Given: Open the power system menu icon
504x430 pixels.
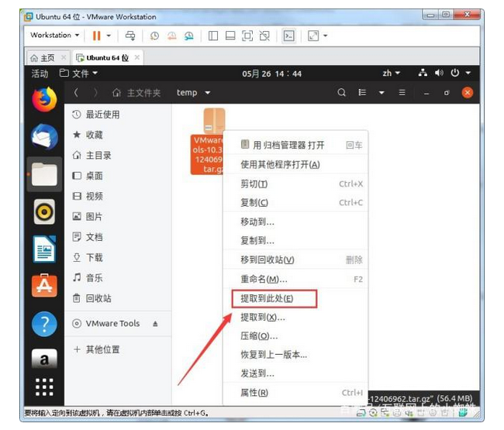Looking at the screenshot, I should coord(454,74).
